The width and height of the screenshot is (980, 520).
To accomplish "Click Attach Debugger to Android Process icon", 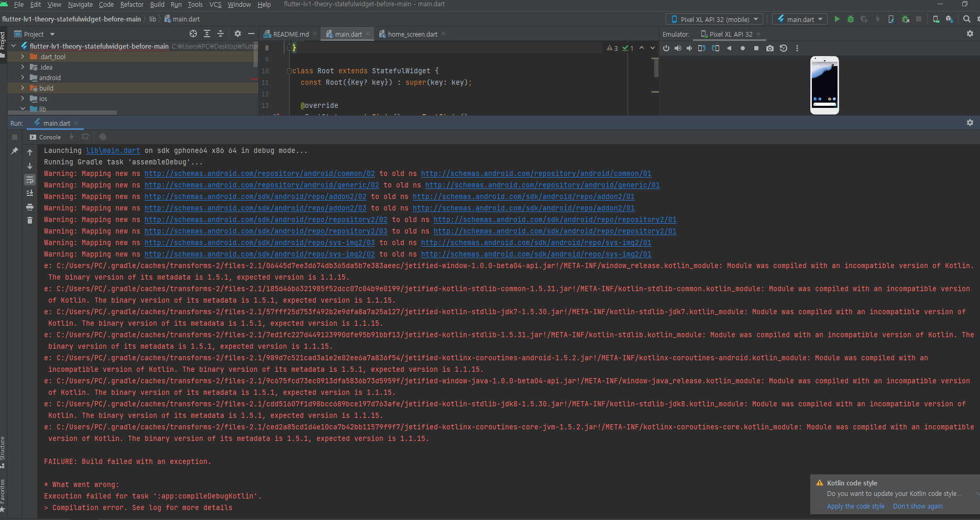I will (x=905, y=19).
